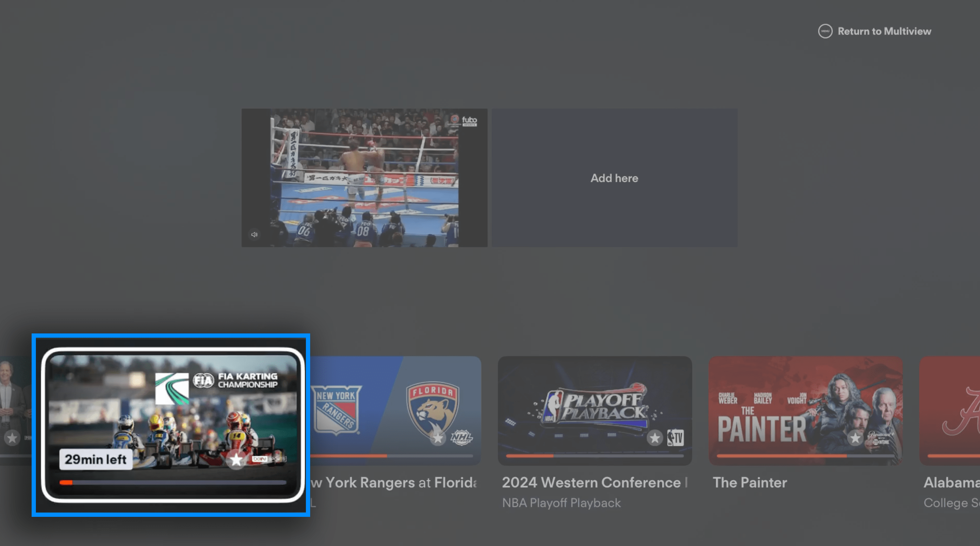Click the Add here placeholder slot
980x546 pixels.
614,178
